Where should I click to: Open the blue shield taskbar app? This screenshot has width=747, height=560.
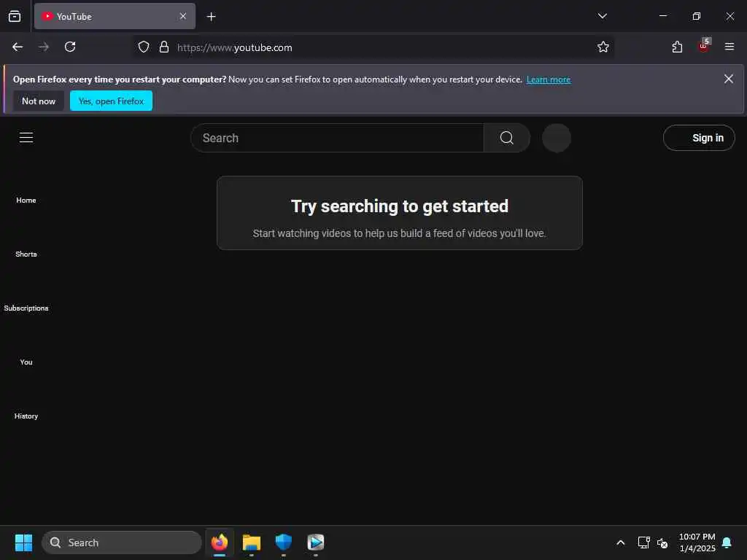tap(284, 542)
